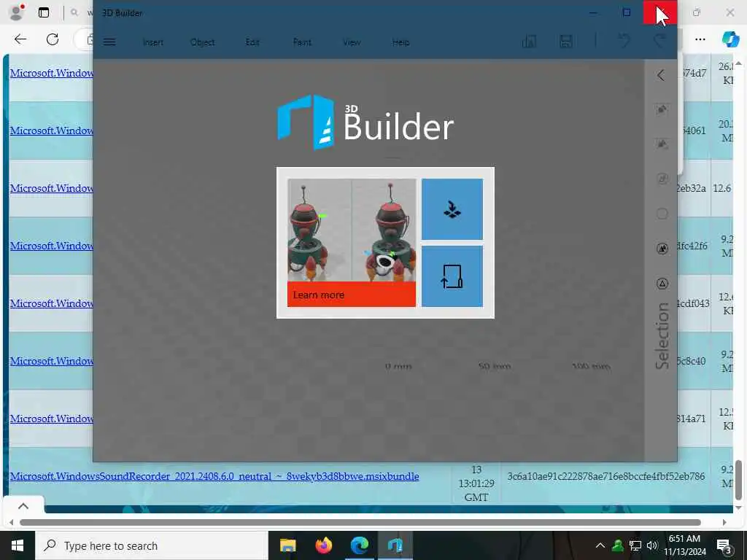The height and width of the screenshot is (560, 747).
Task: Click the Undo arrow in 3D Builder toolbar
Action: [x=624, y=42]
